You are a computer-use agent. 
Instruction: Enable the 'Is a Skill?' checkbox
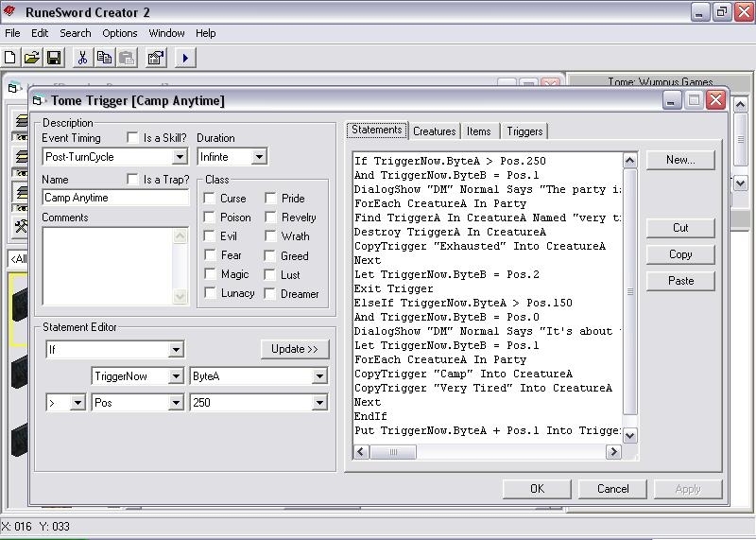133,138
